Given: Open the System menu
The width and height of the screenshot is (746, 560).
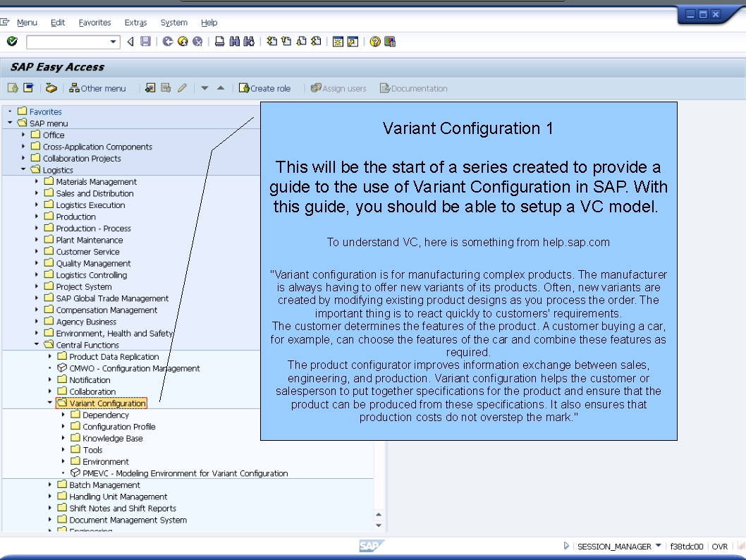Looking at the screenshot, I should pos(173,22).
